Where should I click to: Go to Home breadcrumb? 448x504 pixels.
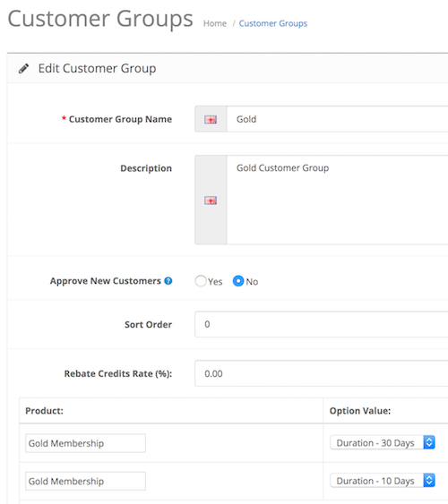click(215, 23)
